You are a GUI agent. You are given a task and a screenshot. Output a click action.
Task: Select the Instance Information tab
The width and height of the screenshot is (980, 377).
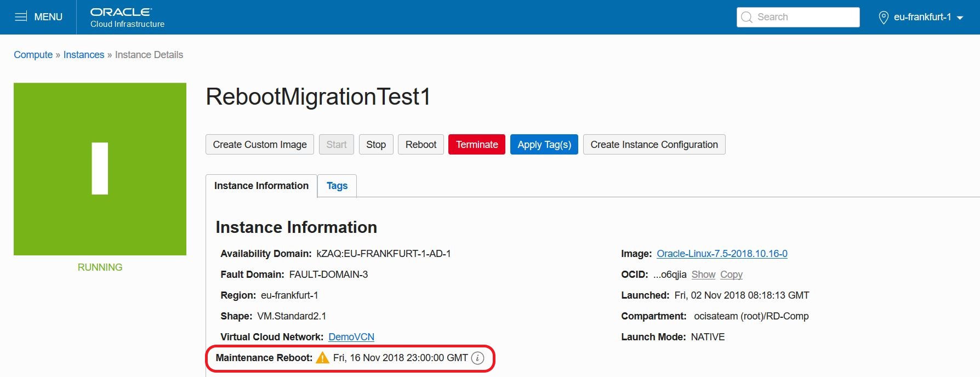[x=261, y=186]
